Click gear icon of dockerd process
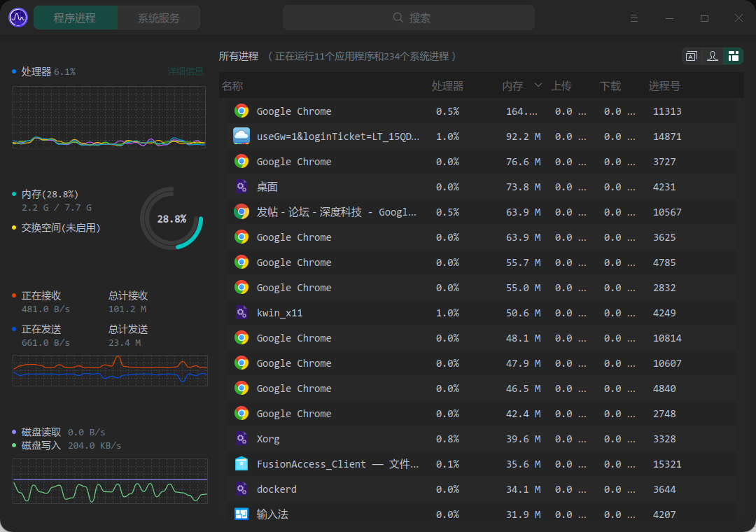 (x=241, y=489)
